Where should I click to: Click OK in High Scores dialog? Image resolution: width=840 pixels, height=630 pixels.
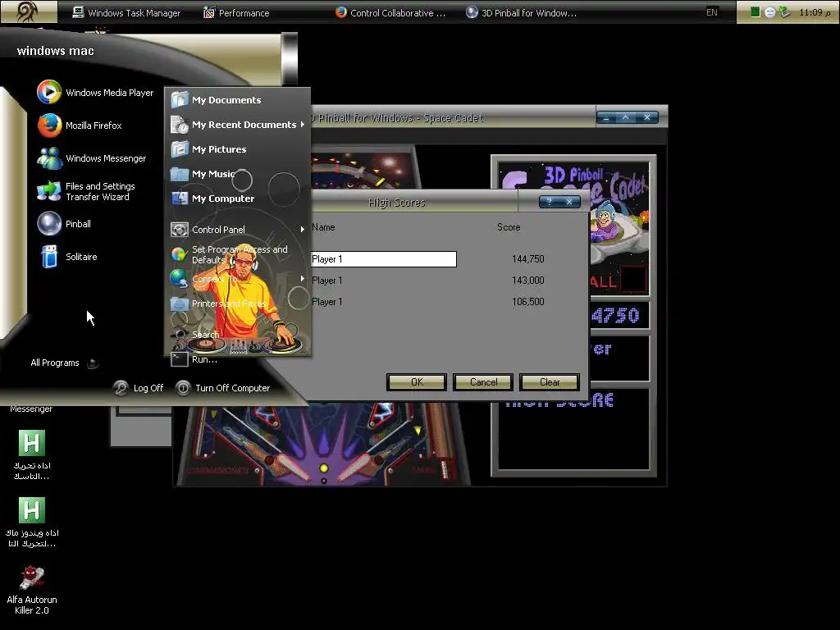point(416,382)
